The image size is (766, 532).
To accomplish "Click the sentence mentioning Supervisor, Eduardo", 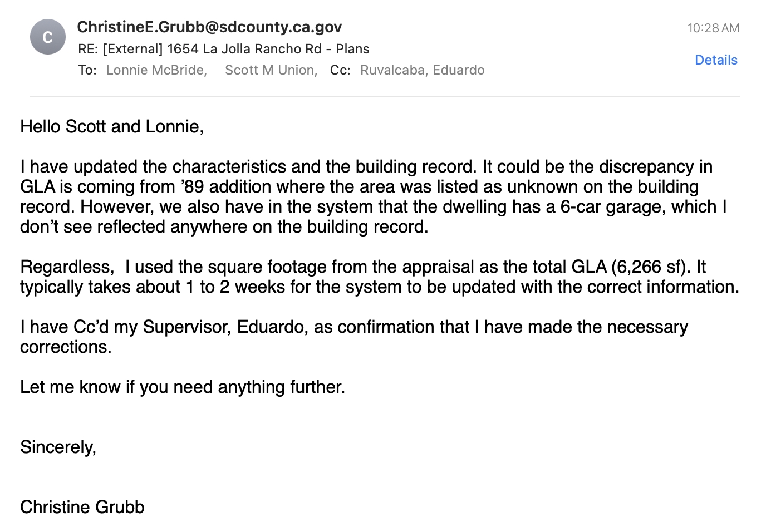I will coord(353,327).
